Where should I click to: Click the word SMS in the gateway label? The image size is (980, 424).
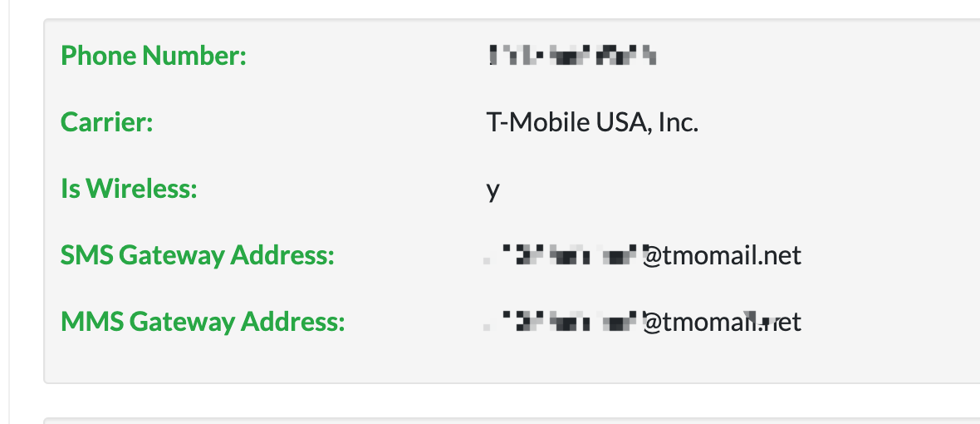point(87,256)
